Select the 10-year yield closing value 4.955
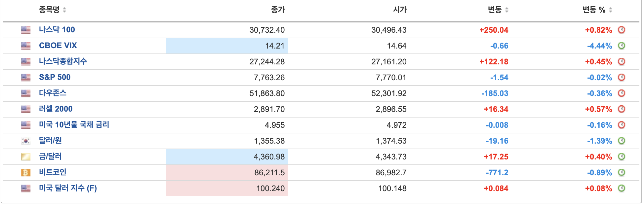The height and width of the screenshot is (206, 644). pos(275,125)
